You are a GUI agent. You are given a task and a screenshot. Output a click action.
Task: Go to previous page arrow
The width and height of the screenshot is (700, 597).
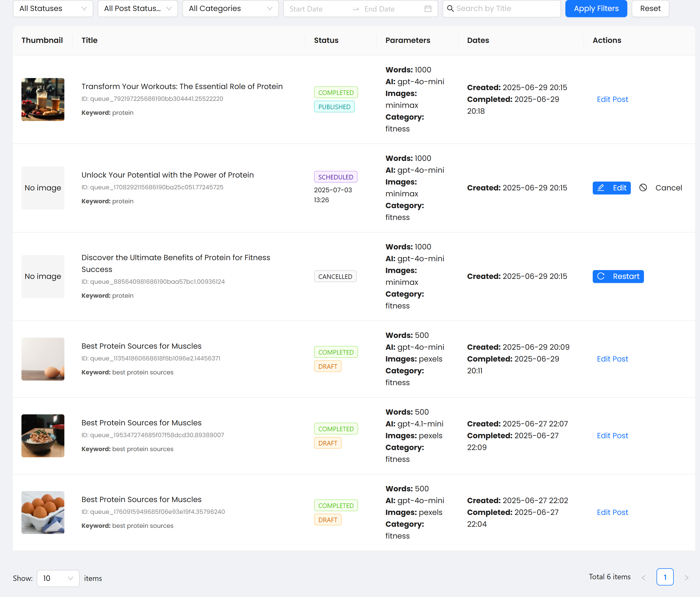(644, 577)
